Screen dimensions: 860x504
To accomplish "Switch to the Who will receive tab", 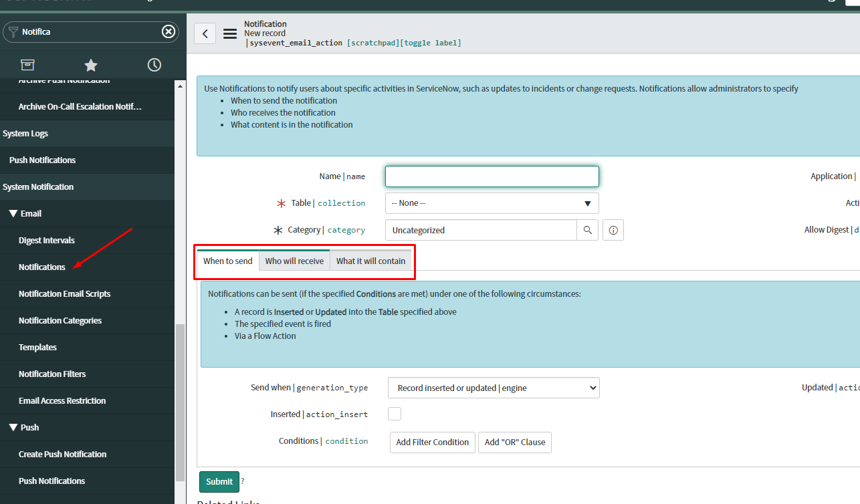I will [294, 261].
